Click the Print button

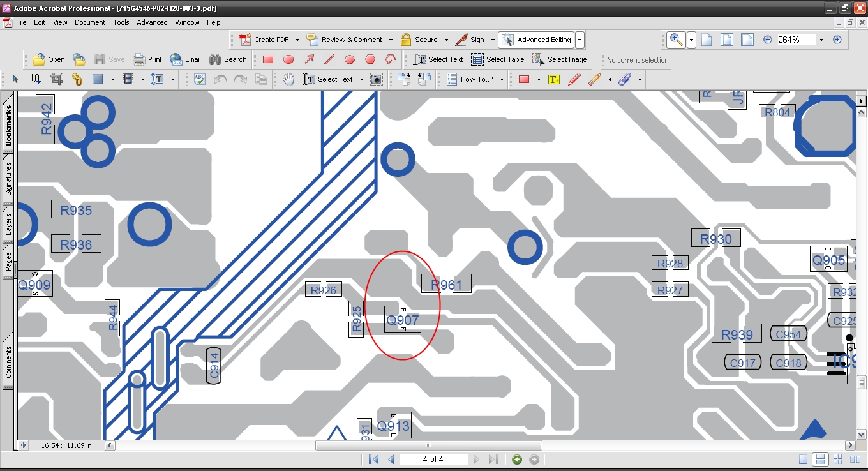coord(147,59)
